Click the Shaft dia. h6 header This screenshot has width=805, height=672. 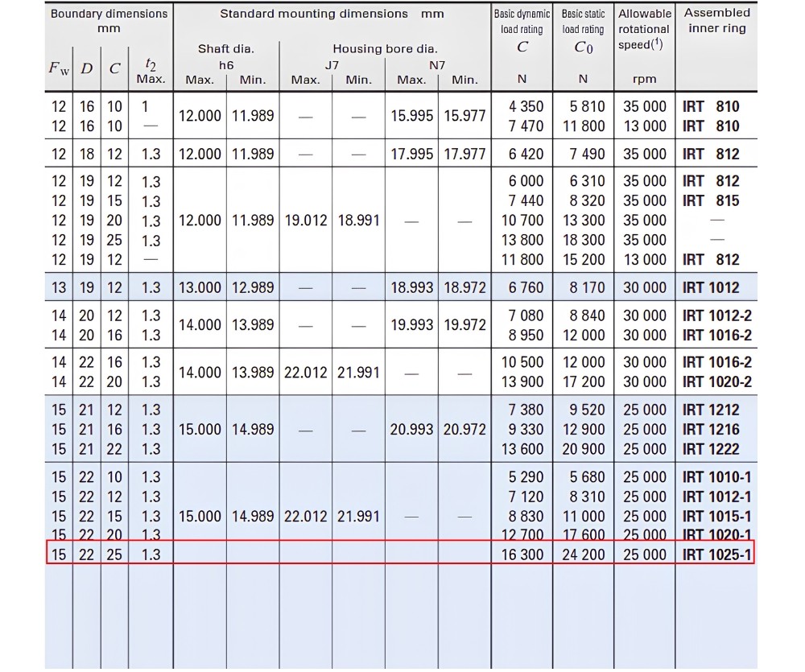pyautogui.click(x=226, y=57)
